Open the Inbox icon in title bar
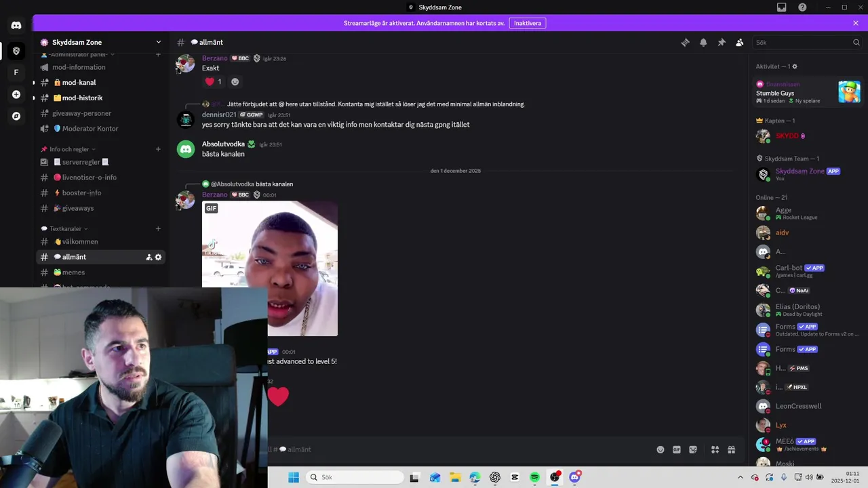868x488 pixels. 782,7
